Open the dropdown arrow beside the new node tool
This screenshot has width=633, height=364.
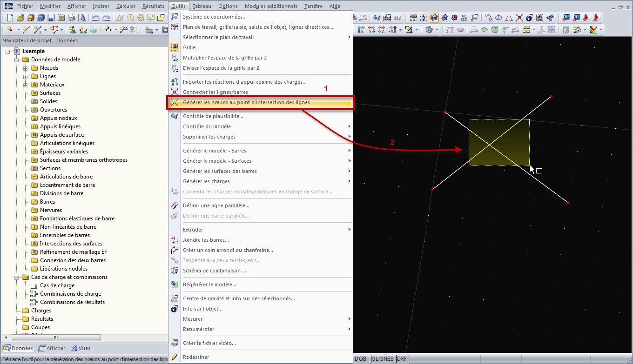click(18, 30)
